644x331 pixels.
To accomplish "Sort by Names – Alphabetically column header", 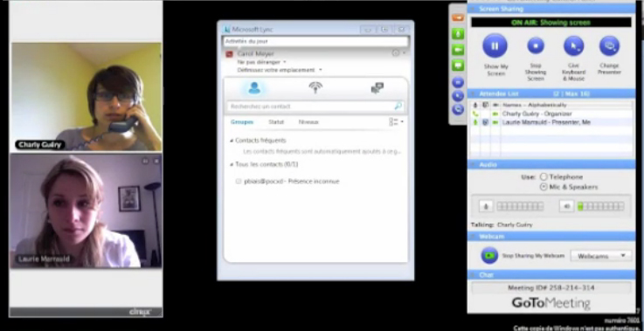I will point(535,105).
